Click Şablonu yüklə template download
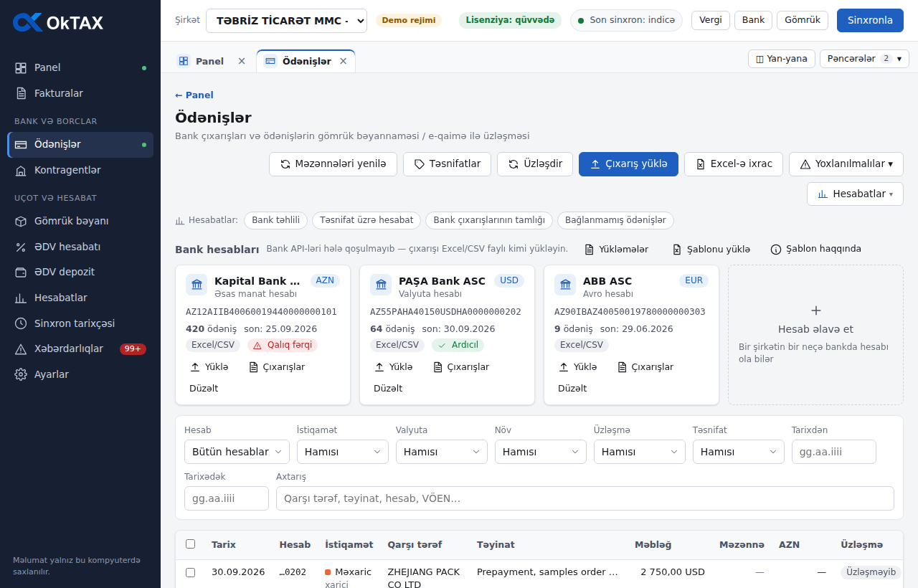 (x=711, y=249)
